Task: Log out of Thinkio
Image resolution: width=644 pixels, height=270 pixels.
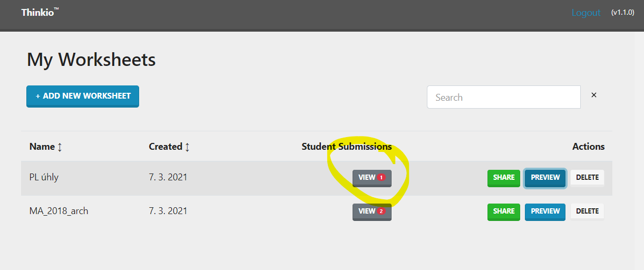Action: click(x=586, y=13)
